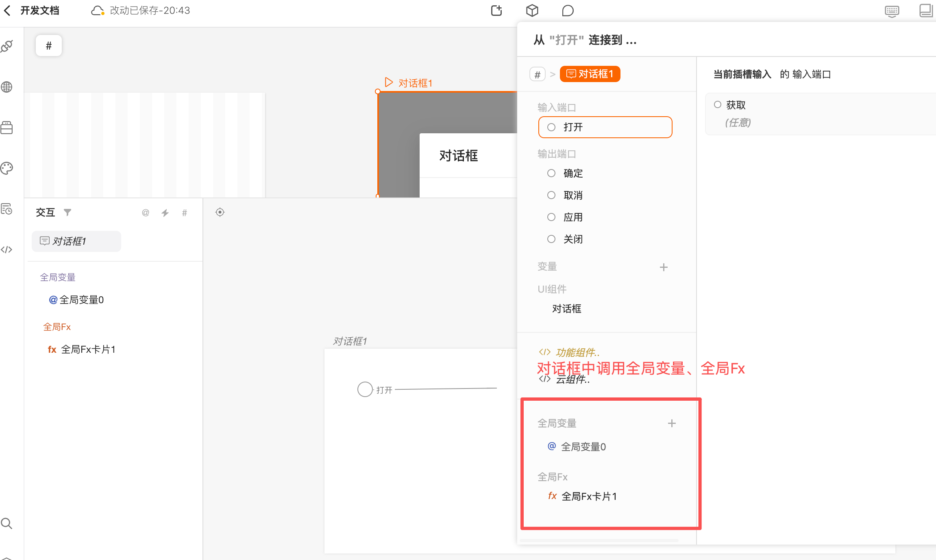Click the keyboard icon at top right
The height and width of the screenshot is (560, 936).
pos(892,11)
